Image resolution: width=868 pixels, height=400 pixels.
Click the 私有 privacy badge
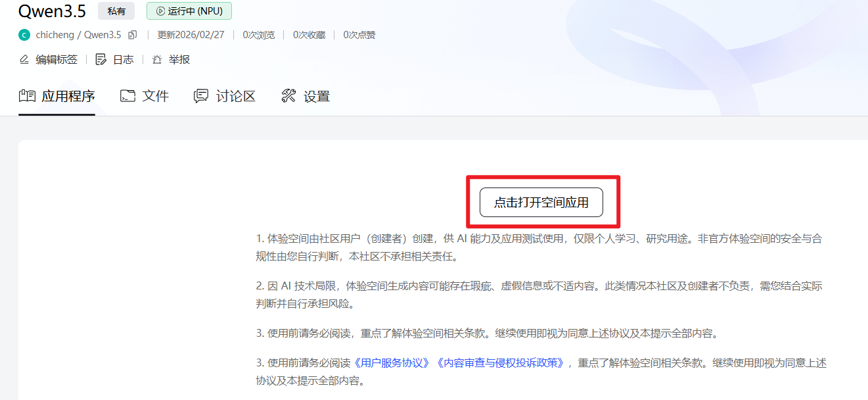pos(116,11)
